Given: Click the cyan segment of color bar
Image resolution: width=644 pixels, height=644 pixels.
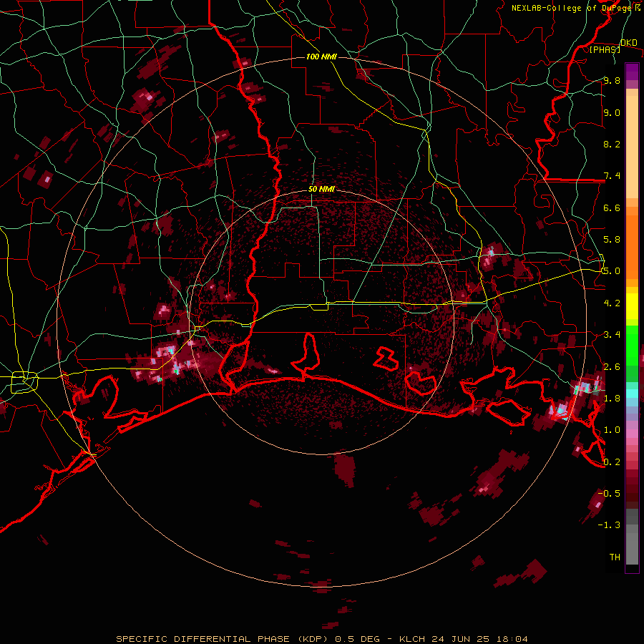Looking at the screenshot, I should click(632, 394).
